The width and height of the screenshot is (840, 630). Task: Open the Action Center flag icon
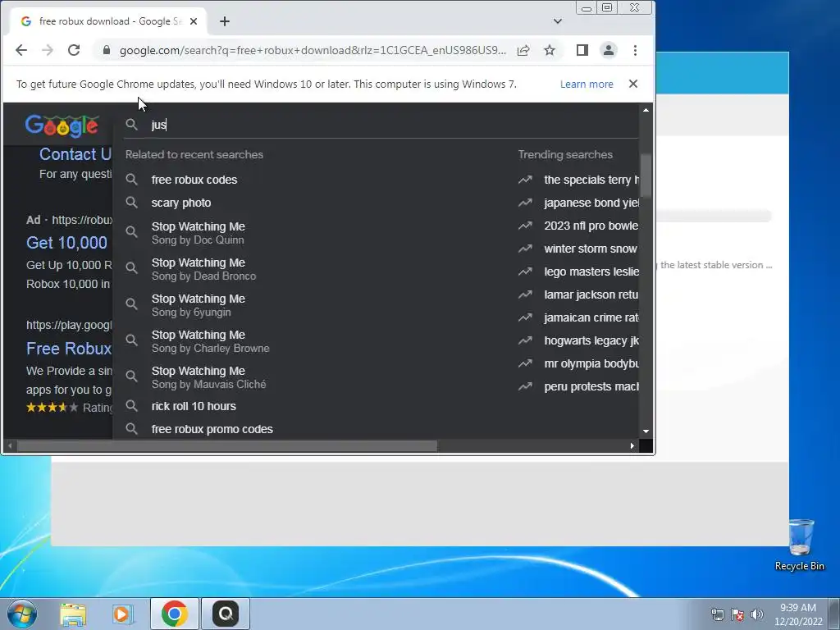pyautogui.click(x=737, y=615)
